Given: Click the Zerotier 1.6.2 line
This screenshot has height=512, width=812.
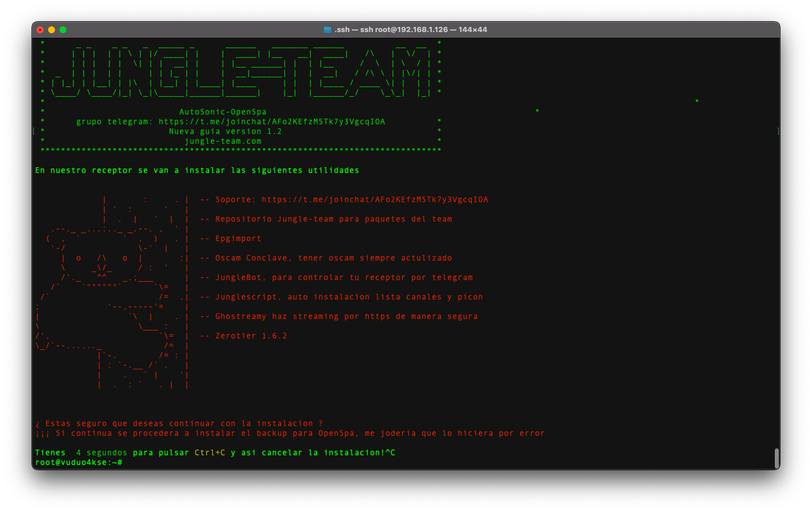Looking at the screenshot, I should tap(251, 336).
